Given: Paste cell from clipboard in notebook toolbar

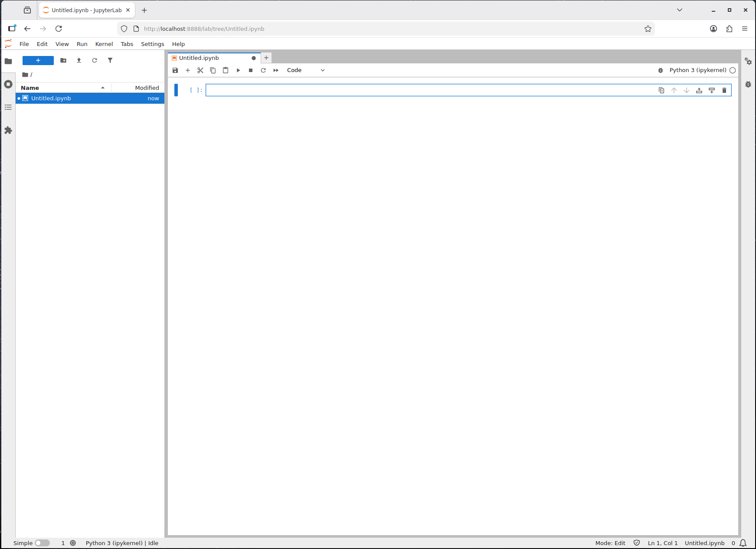Looking at the screenshot, I should [x=226, y=70].
